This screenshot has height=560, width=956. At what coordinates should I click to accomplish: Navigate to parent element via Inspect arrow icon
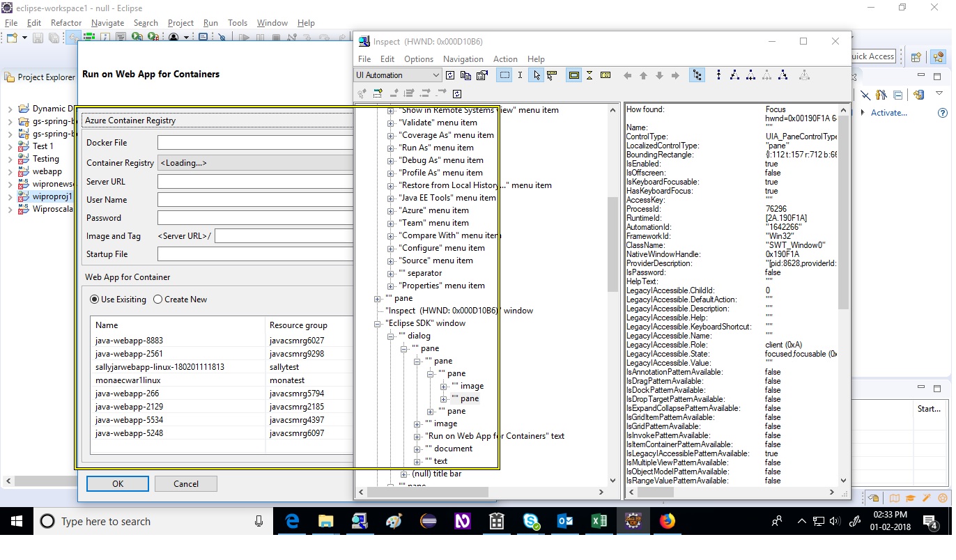[642, 76]
